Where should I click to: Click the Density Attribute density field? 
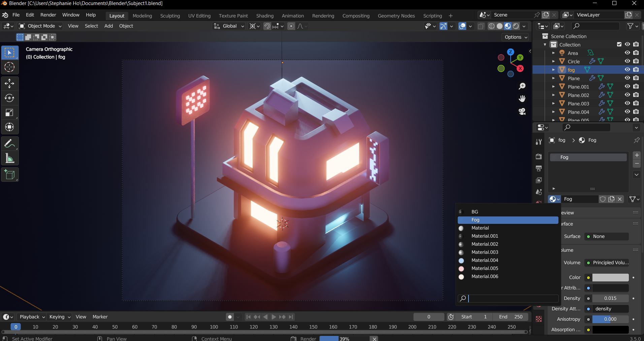coord(610,309)
